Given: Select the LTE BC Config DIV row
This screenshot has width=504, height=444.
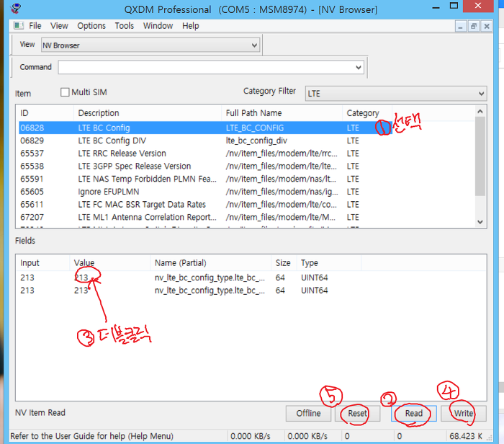Looking at the screenshot, I should coord(204,141).
